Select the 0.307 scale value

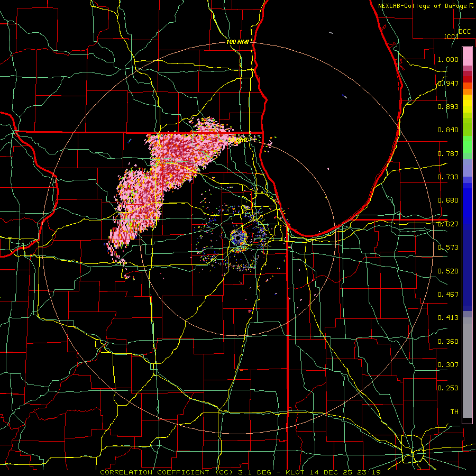448,365
